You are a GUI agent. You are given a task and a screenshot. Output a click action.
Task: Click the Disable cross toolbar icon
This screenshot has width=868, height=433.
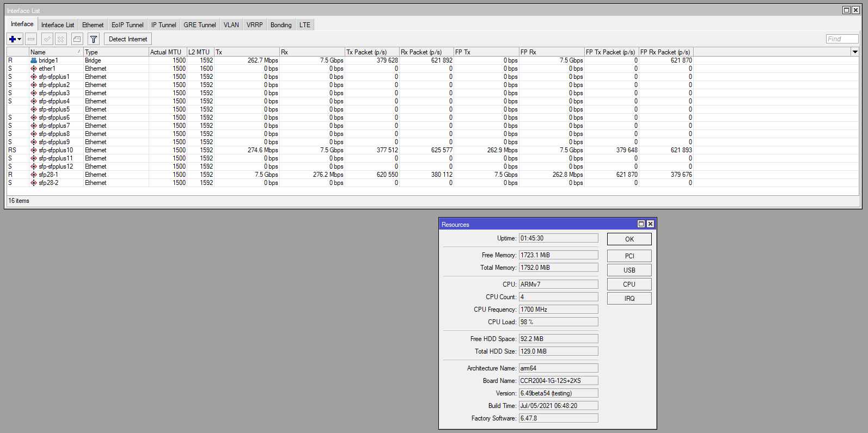click(61, 39)
